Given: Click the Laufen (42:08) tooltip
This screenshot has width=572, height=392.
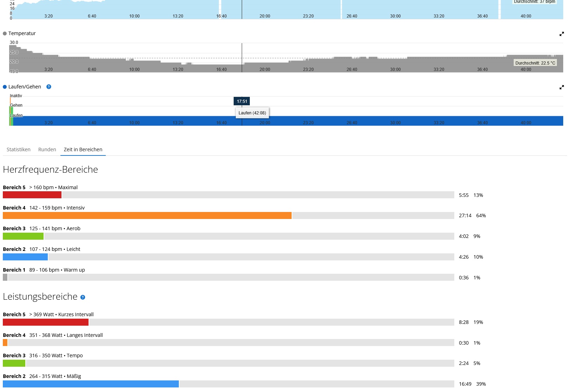Looking at the screenshot, I should [252, 113].
